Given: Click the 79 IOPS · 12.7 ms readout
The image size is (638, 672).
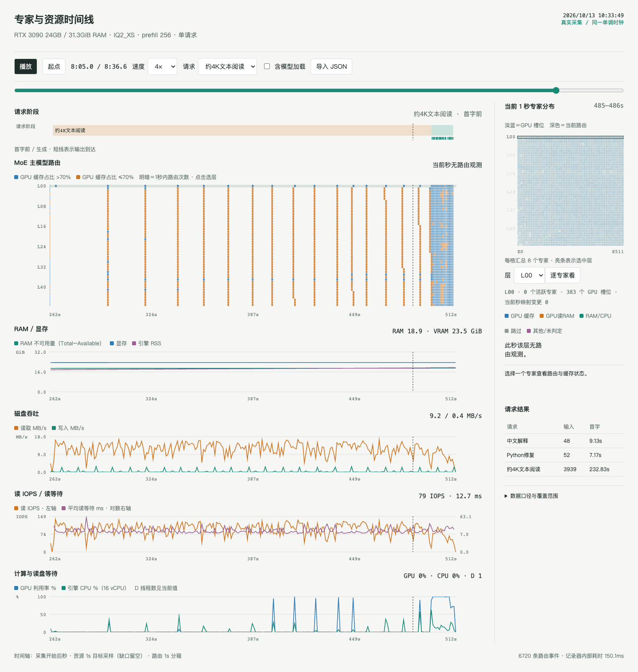Looking at the screenshot, I should click(450, 496).
